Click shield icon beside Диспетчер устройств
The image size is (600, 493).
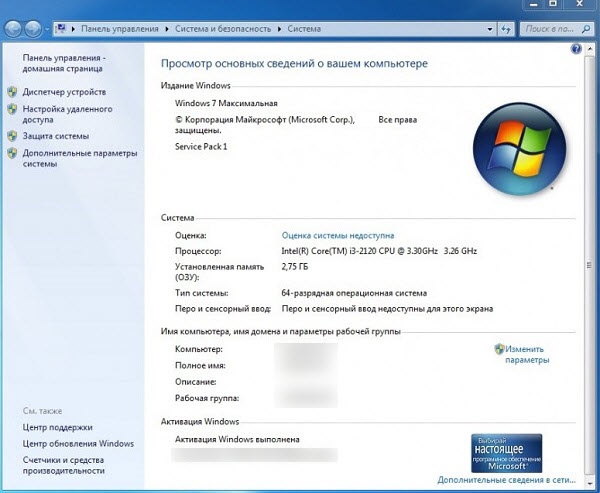(x=12, y=92)
